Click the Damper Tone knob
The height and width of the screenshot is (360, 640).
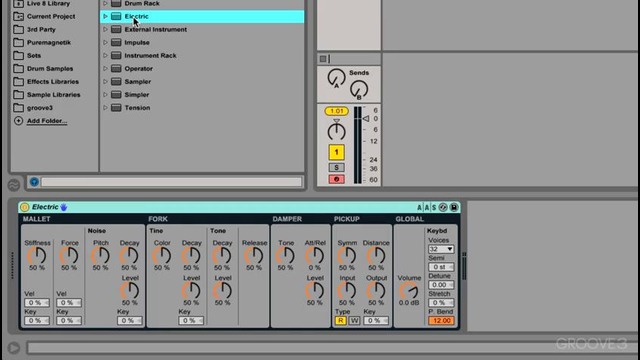[285, 256]
